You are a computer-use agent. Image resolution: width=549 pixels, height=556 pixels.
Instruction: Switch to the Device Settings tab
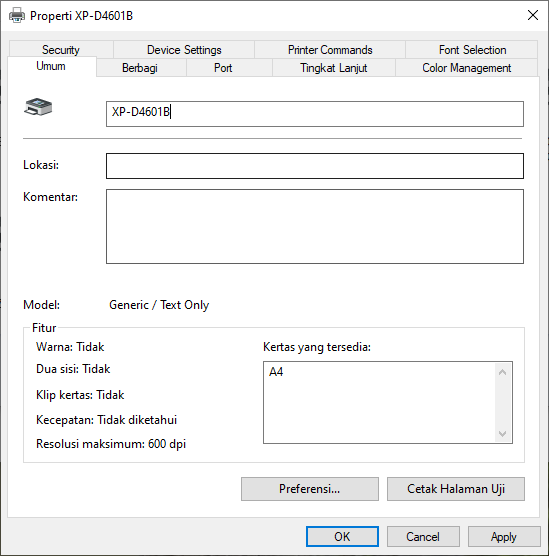coord(184,50)
